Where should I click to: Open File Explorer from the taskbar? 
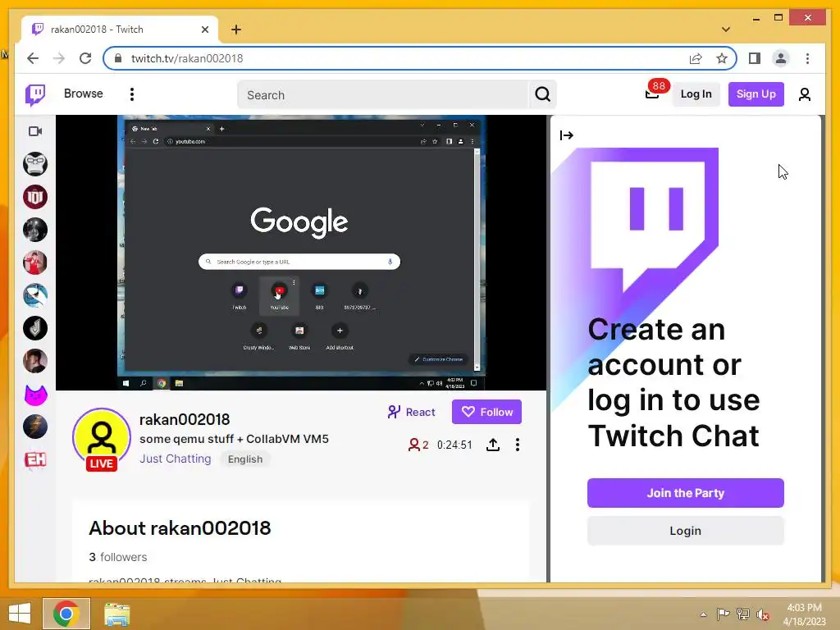click(116, 614)
